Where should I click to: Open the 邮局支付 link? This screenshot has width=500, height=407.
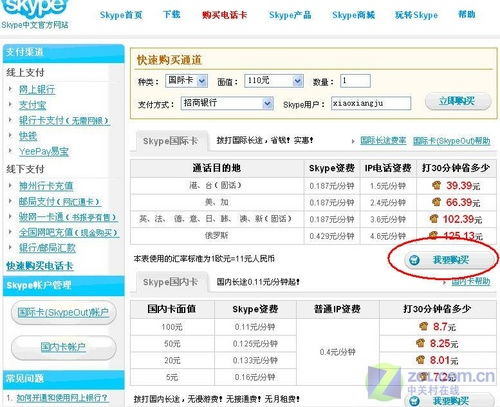[x=60, y=202]
